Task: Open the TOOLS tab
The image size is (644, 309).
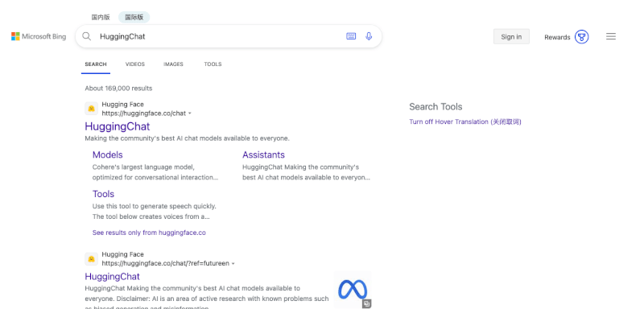Action: click(x=213, y=64)
